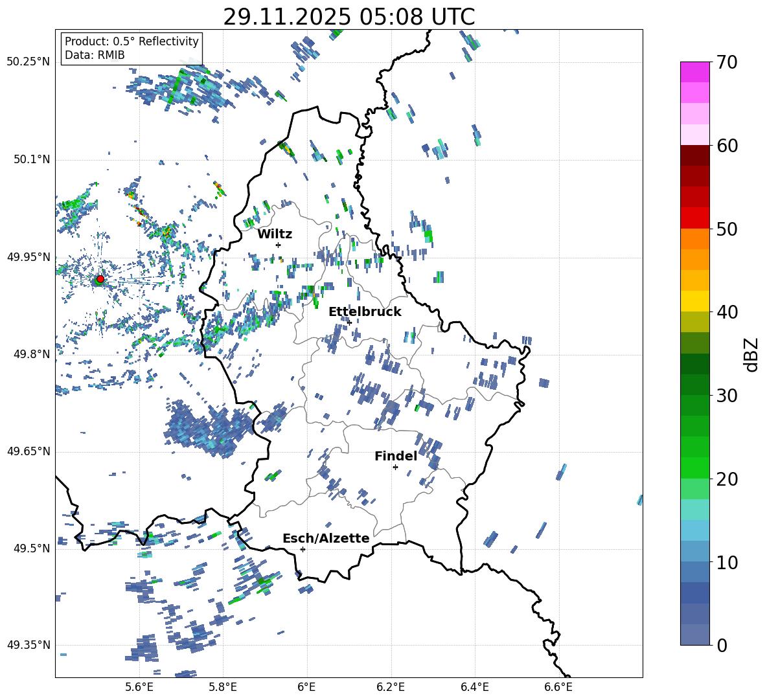Pick the magenta swatch at colorbar top
Image resolution: width=767 pixels, height=700 pixels.
click(695, 72)
